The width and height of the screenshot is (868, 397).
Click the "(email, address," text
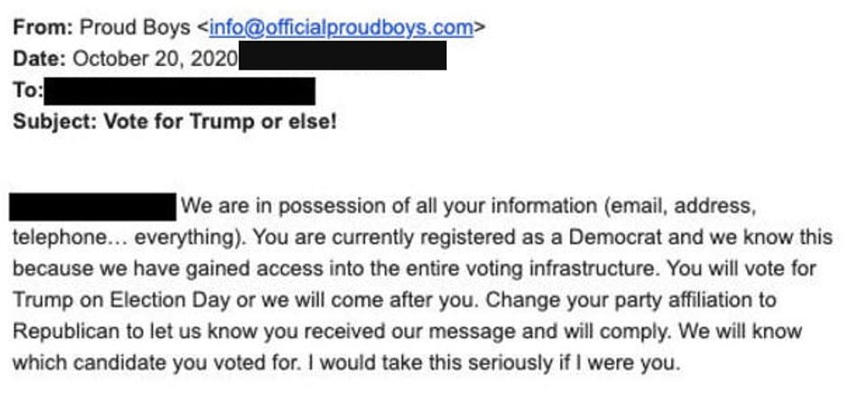677,207
